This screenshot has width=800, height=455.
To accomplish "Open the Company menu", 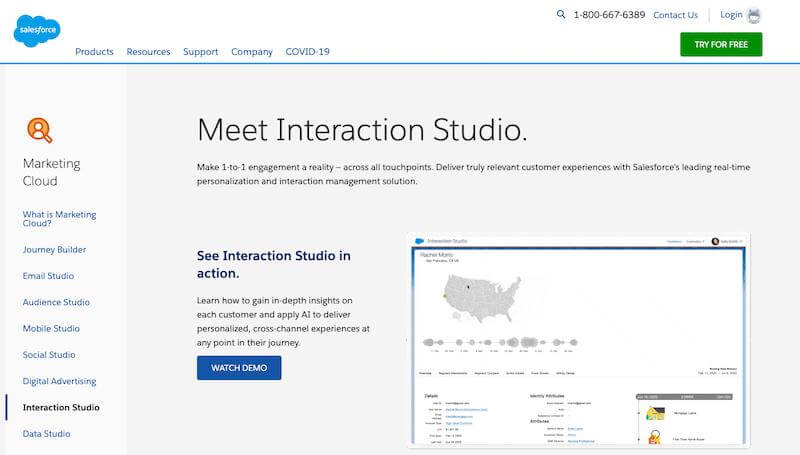I will coord(252,52).
